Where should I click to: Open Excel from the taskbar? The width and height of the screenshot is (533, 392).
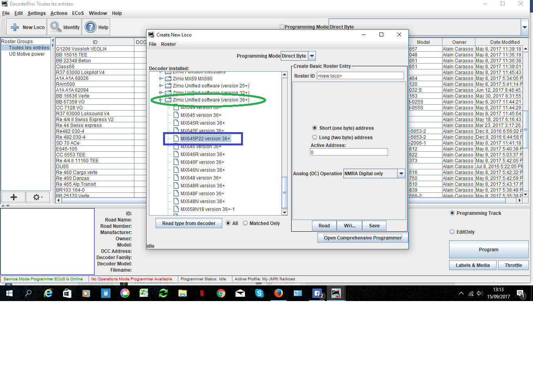tap(144, 293)
